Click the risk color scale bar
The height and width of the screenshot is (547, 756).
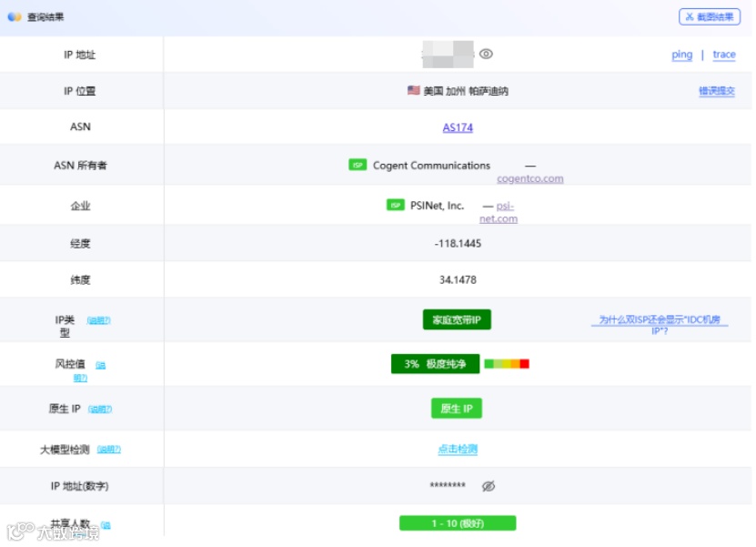507,364
